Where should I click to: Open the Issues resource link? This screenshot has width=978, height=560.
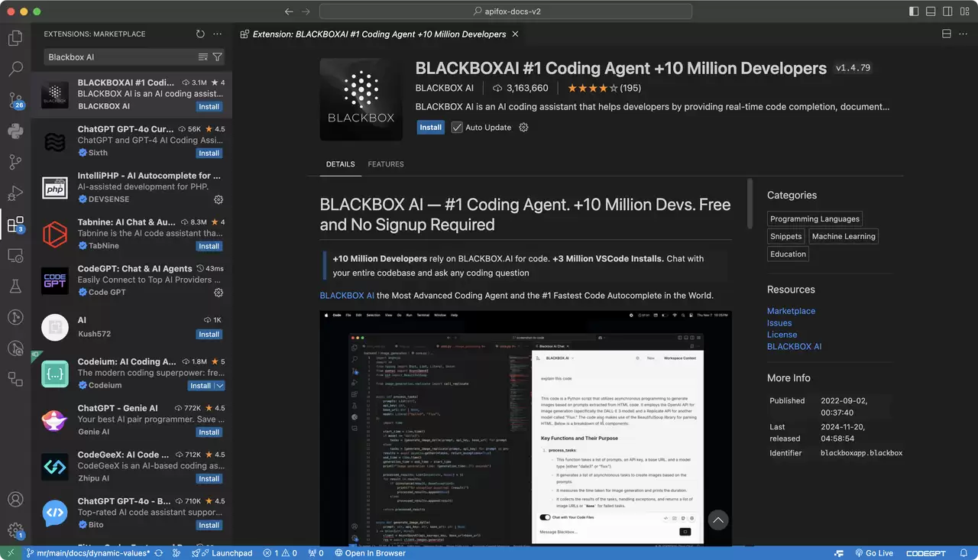tap(779, 323)
